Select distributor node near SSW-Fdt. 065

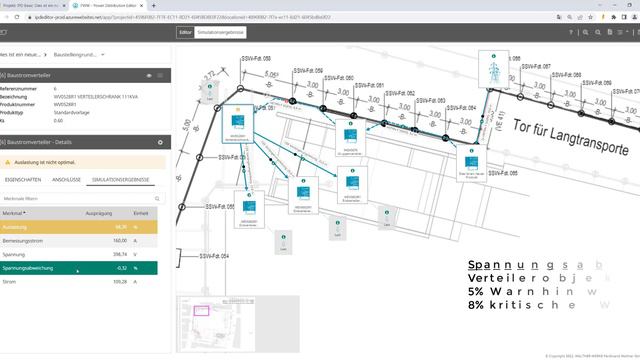tap(471, 164)
